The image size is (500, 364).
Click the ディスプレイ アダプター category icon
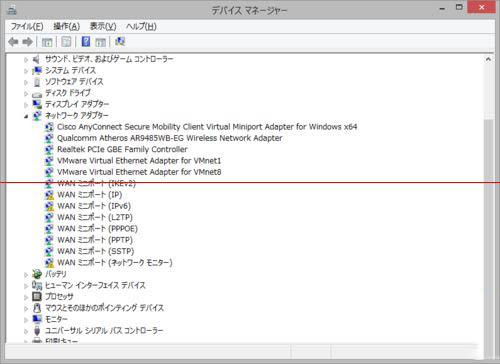[x=37, y=104]
